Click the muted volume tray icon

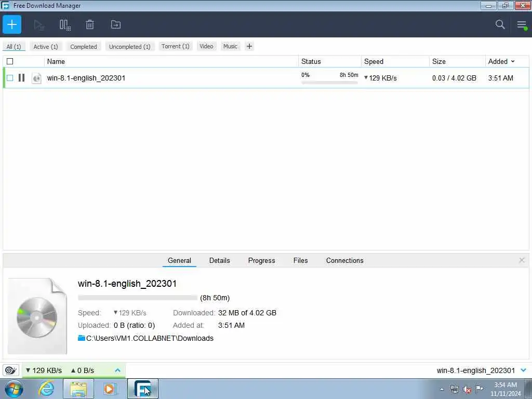point(467,390)
